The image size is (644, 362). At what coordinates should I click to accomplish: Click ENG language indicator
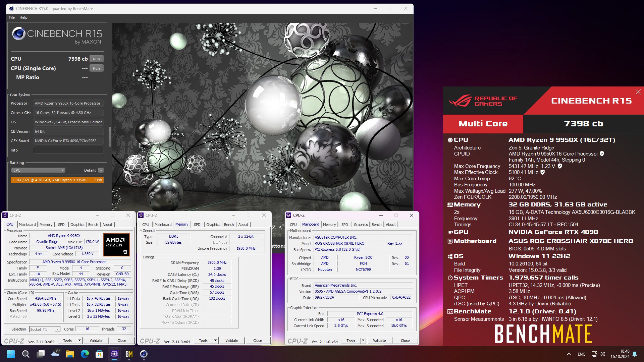click(x=582, y=354)
